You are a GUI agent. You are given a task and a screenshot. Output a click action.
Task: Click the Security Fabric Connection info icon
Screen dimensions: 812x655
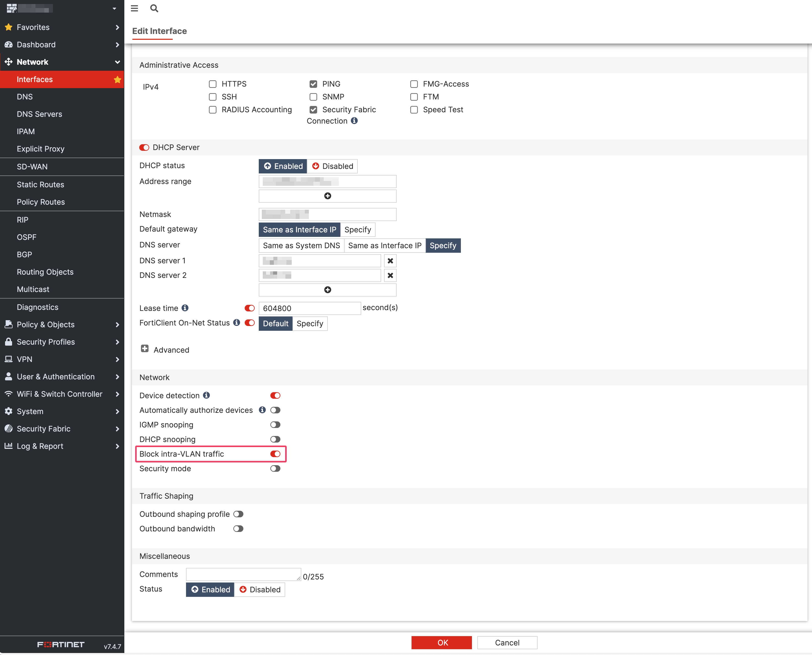coord(354,121)
